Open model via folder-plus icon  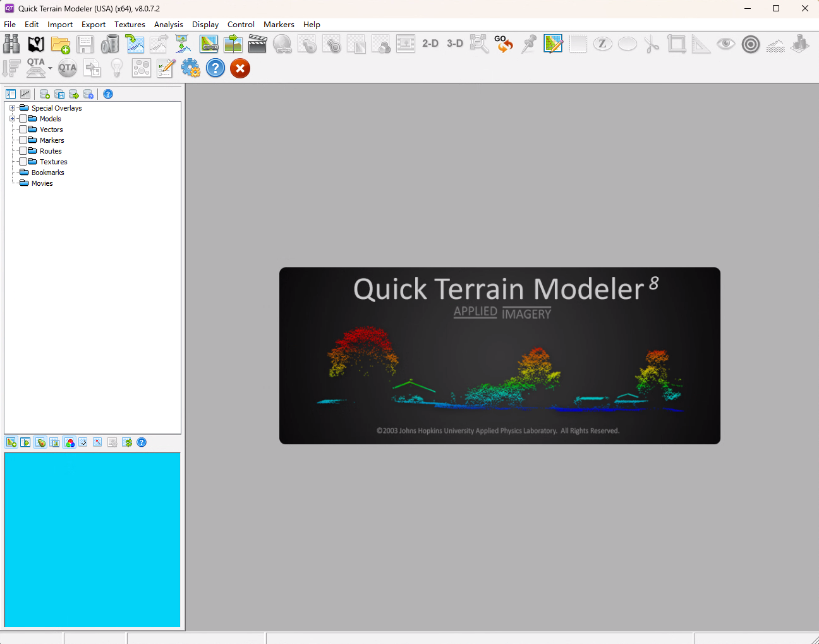(x=61, y=44)
